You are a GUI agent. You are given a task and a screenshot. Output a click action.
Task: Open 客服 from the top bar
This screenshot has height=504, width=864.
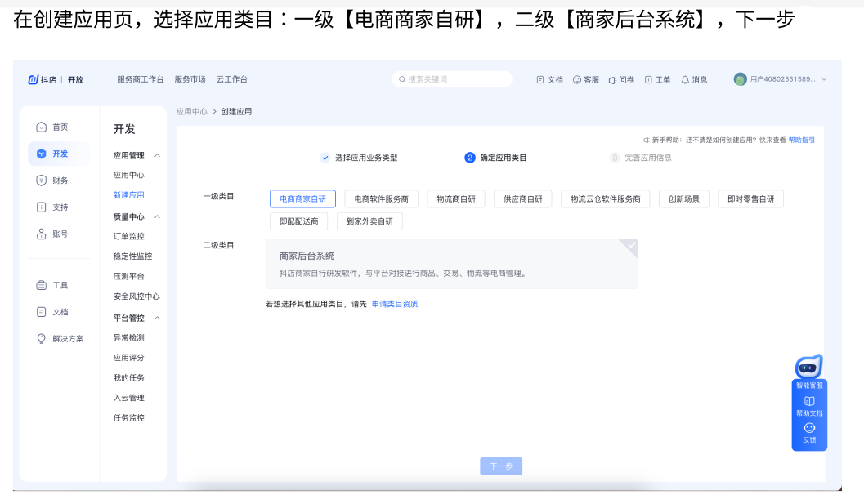click(x=586, y=80)
